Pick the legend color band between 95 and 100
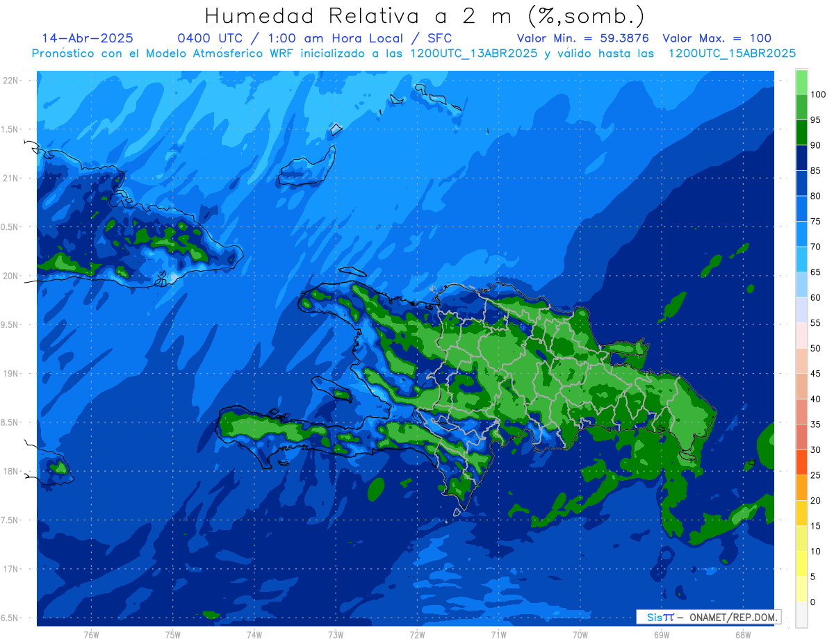The height and width of the screenshot is (644, 834). 801,107
